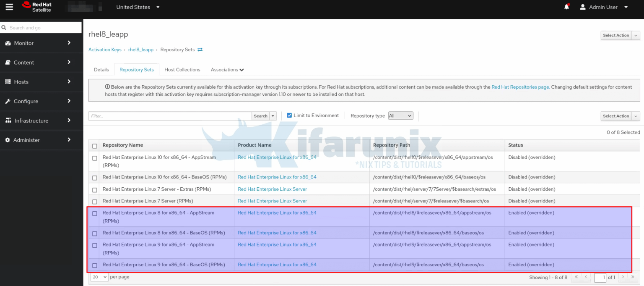Click the Search button
The height and width of the screenshot is (286, 644).
pos(260,116)
